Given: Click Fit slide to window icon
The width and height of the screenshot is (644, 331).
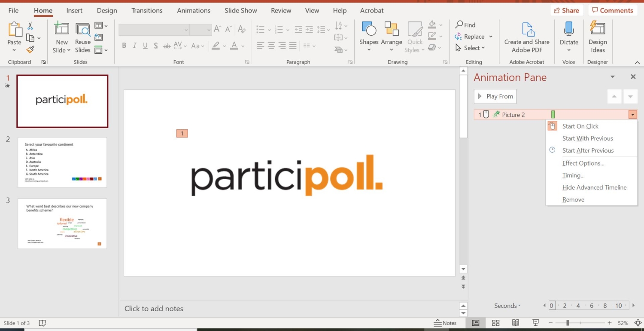Looking at the screenshot, I should 638,323.
